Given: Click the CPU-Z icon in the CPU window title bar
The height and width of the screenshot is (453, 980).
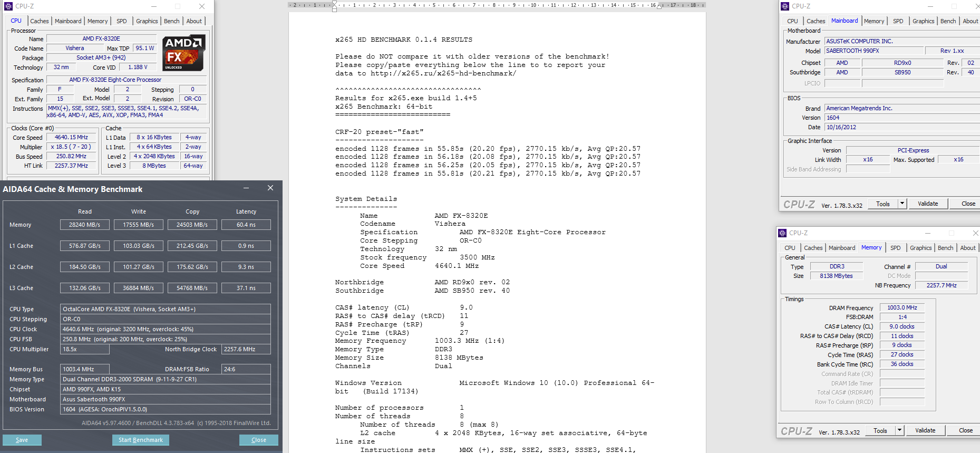Looking at the screenshot, I should [x=8, y=6].
